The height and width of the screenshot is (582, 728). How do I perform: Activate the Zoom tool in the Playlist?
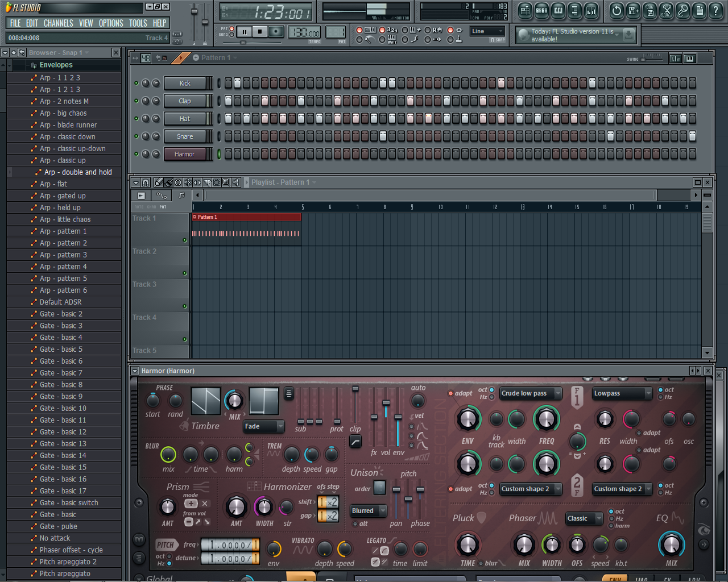click(226, 182)
